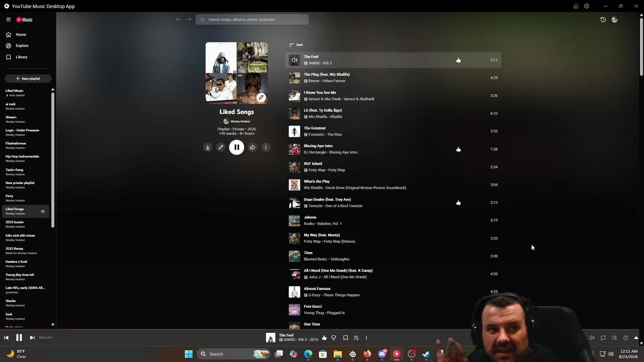Open Steam from the taskbar
The width and height of the screenshot is (644, 362).
[x=426, y=354]
